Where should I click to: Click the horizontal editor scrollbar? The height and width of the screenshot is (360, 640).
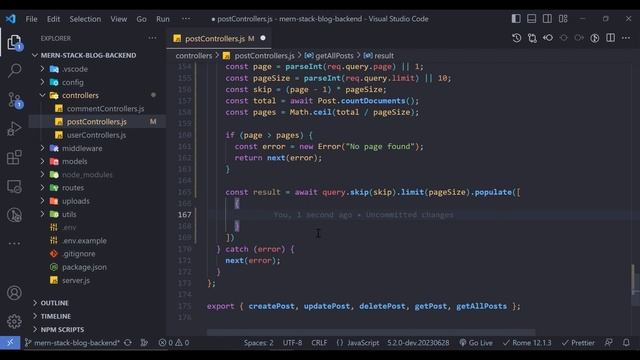[371, 332]
